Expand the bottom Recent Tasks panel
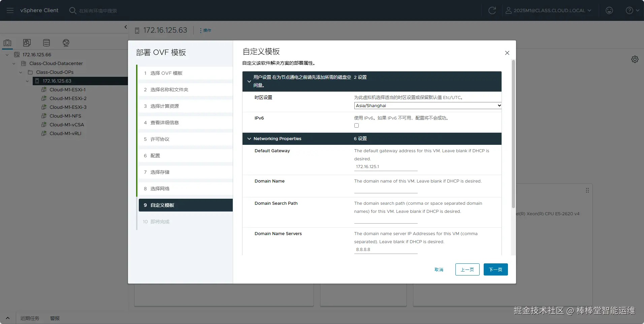 tap(8, 318)
